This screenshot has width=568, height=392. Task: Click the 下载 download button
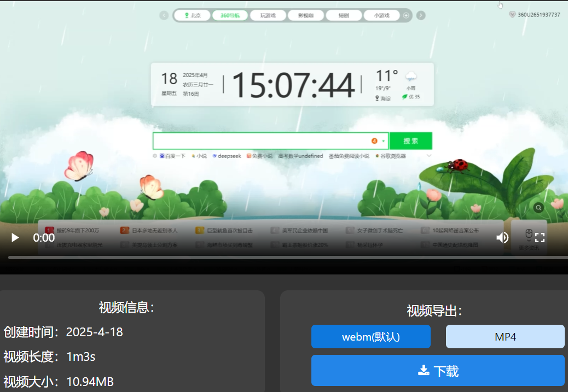coord(438,371)
